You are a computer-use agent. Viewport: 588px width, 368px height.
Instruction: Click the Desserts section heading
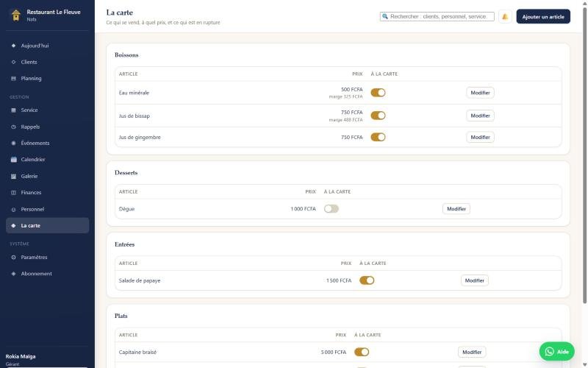pyautogui.click(x=126, y=173)
